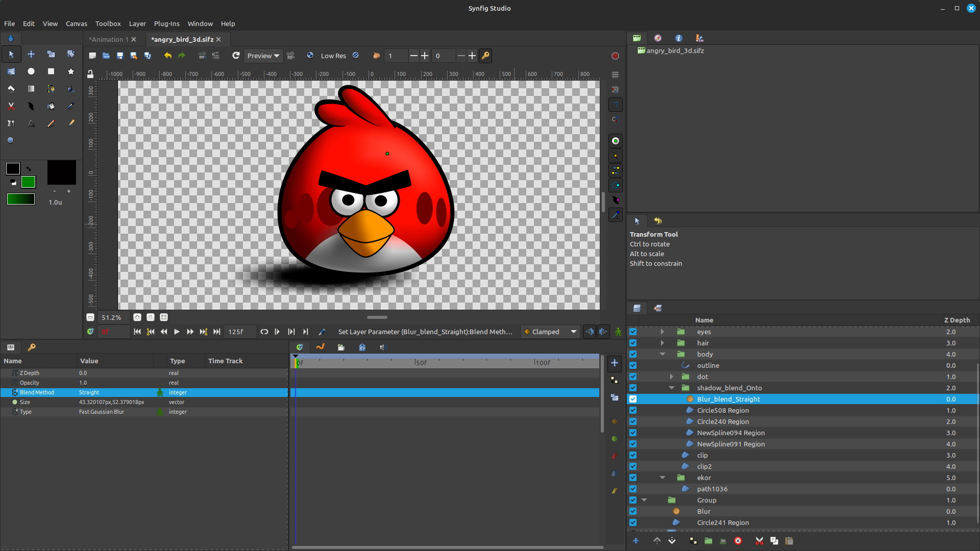The image size is (980, 551).
Task: Open the Clamped interpolation dropdown
Action: pyautogui.click(x=550, y=332)
